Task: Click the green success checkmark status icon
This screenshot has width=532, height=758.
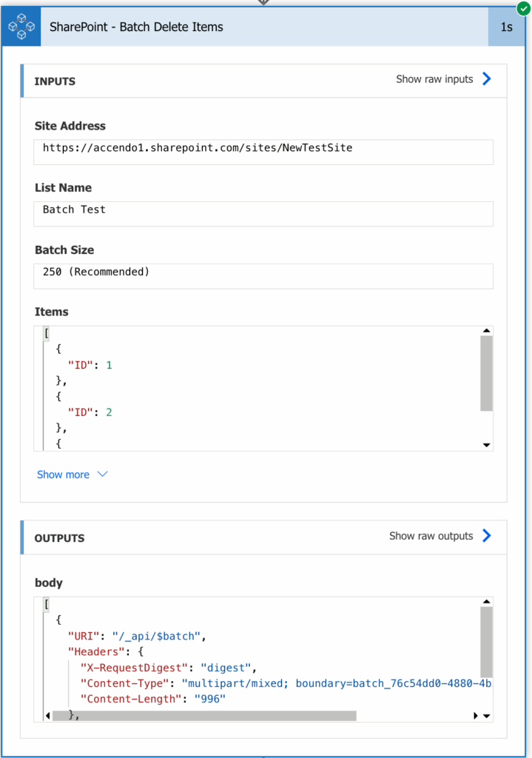Action: [x=524, y=8]
